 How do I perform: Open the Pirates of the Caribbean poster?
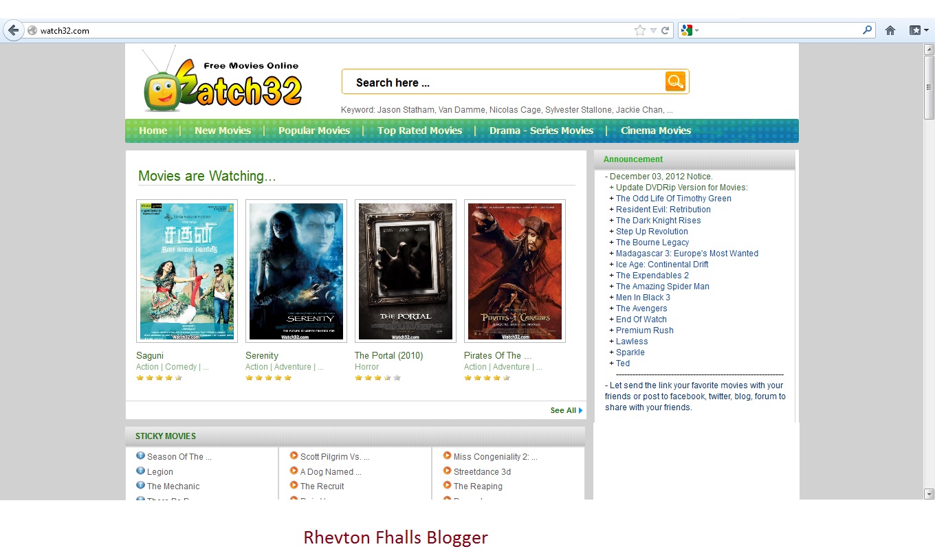click(x=515, y=271)
